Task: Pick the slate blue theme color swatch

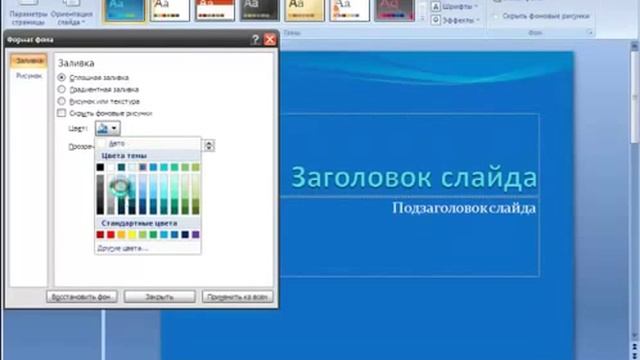Action: pyautogui.click(x=142, y=167)
